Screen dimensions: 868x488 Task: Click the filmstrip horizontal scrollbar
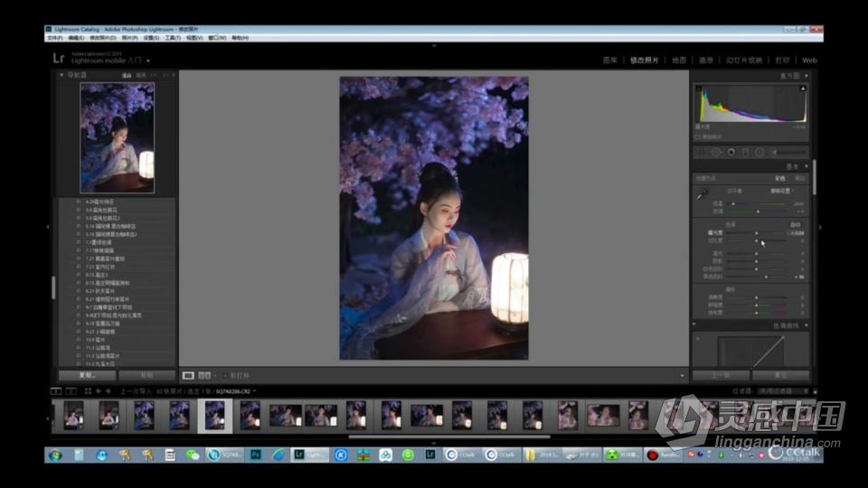pyautogui.click(x=449, y=436)
